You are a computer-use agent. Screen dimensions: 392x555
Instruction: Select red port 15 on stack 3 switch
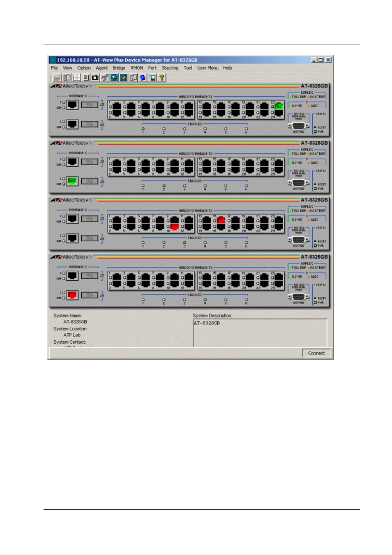click(x=221, y=220)
